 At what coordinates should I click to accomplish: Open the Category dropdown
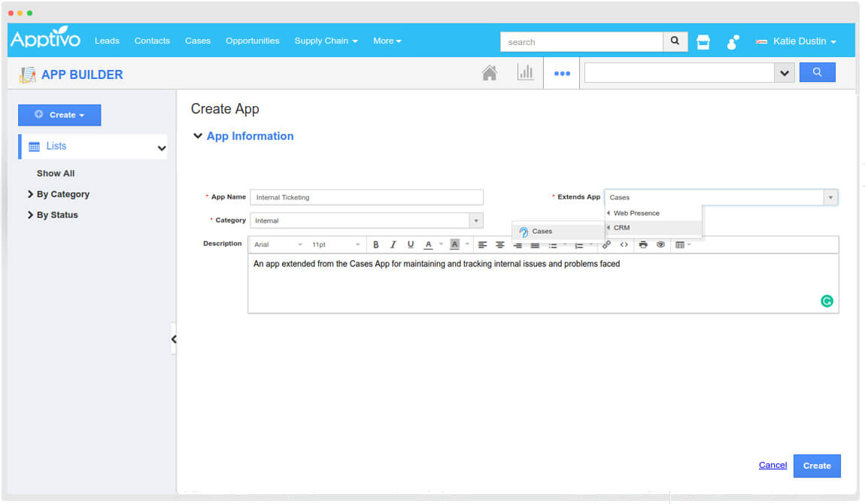476,220
